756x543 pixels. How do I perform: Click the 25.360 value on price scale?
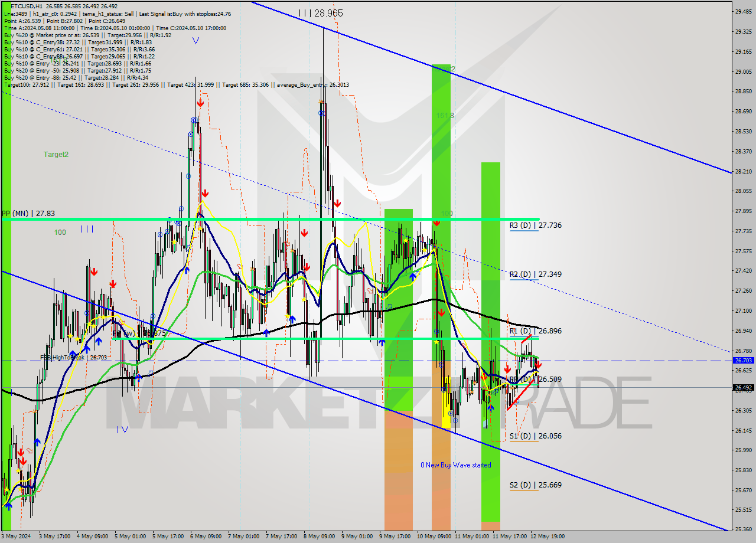click(x=743, y=529)
